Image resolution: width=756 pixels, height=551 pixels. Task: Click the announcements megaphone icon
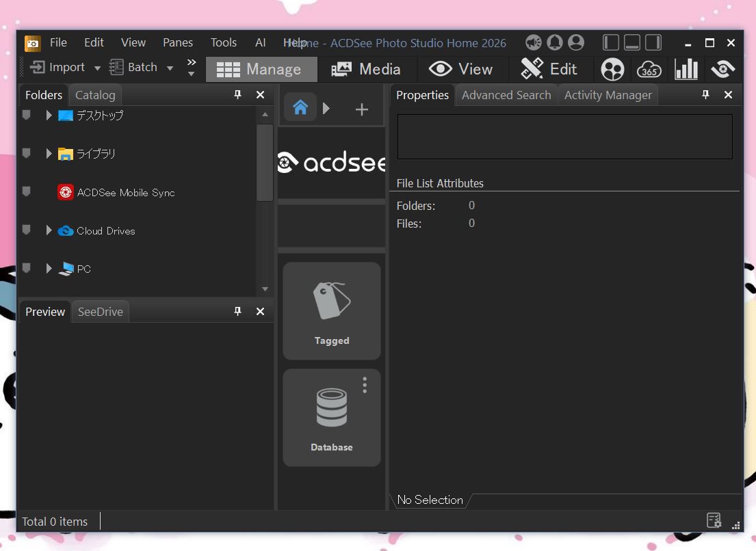534,42
